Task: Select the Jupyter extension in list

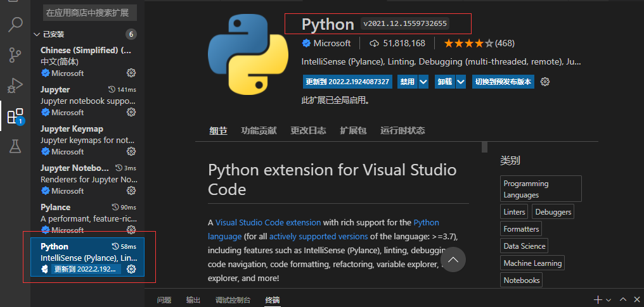Action: click(x=88, y=101)
